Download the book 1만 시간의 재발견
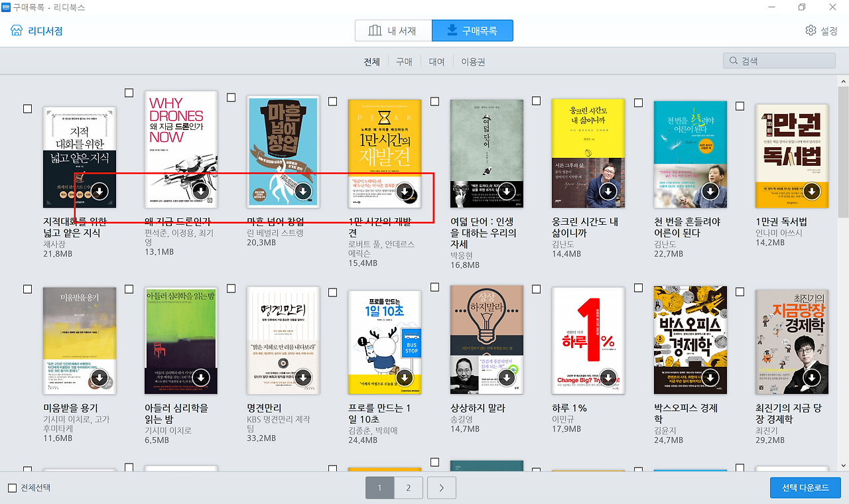The width and height of the screenshot is (849, 504). [x=405, y=192]
